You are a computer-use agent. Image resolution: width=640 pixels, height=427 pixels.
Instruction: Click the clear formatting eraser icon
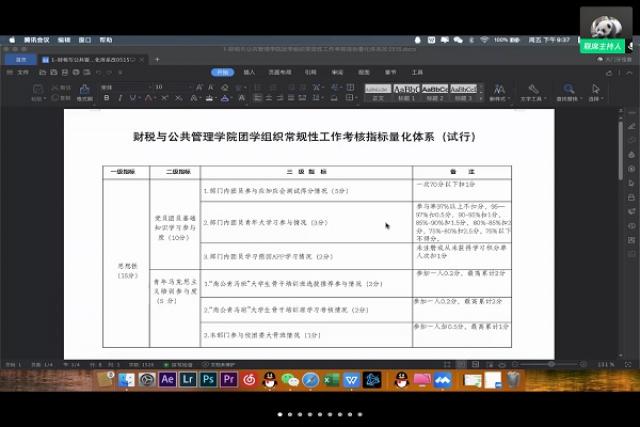tap(225, 87)
